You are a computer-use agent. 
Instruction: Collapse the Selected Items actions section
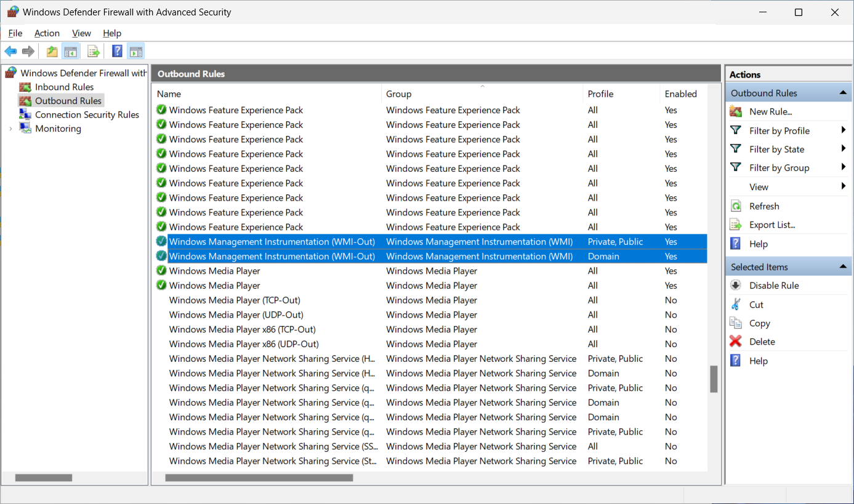843,266
